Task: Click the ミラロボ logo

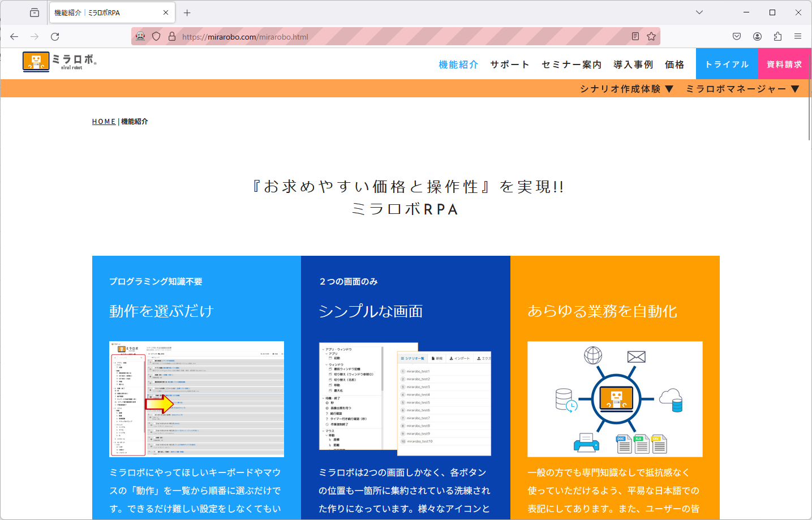Action: 60,61
